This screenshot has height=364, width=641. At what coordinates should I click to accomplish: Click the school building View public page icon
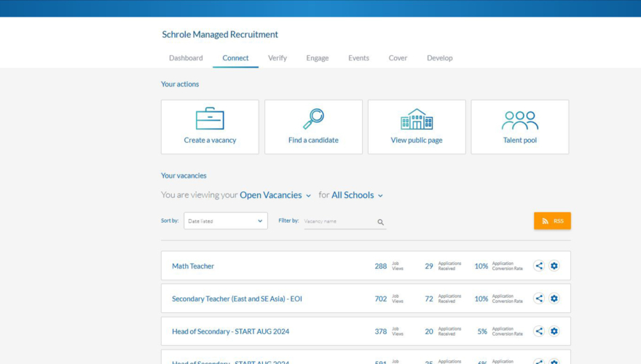point(417,119)
